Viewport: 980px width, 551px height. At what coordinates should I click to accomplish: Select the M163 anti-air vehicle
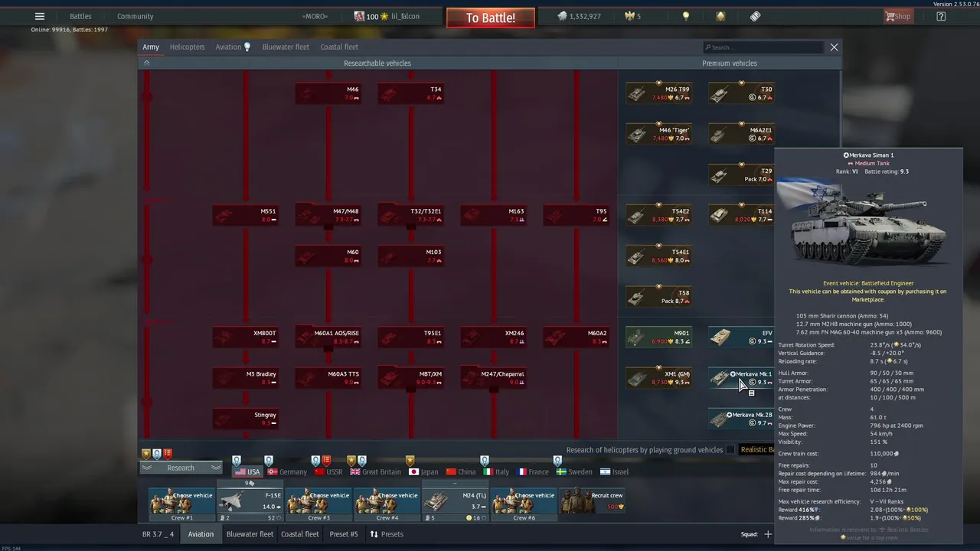click(x=493, y=215)
